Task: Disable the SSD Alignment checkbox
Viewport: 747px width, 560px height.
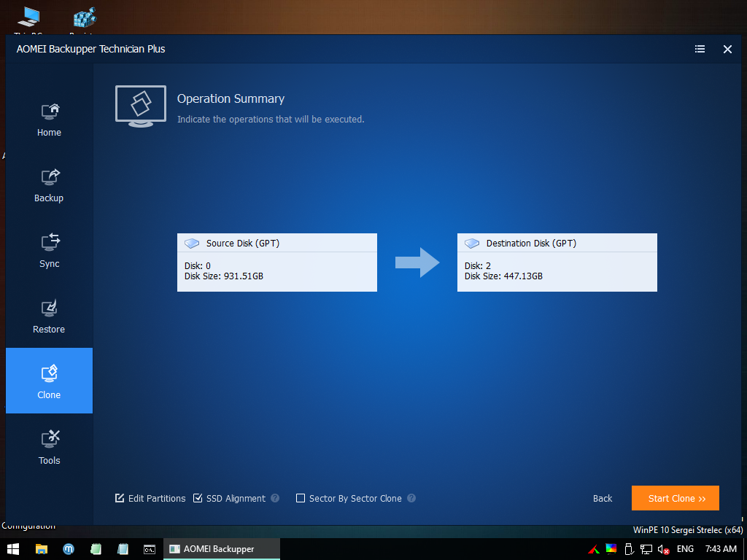Action: click(x=198, y=498)
